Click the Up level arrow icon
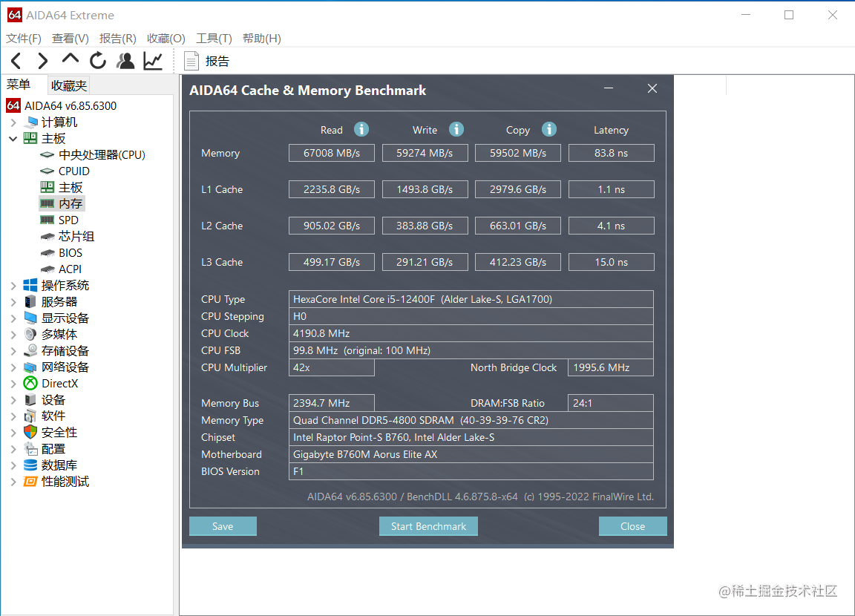 [x=71, y=59]
